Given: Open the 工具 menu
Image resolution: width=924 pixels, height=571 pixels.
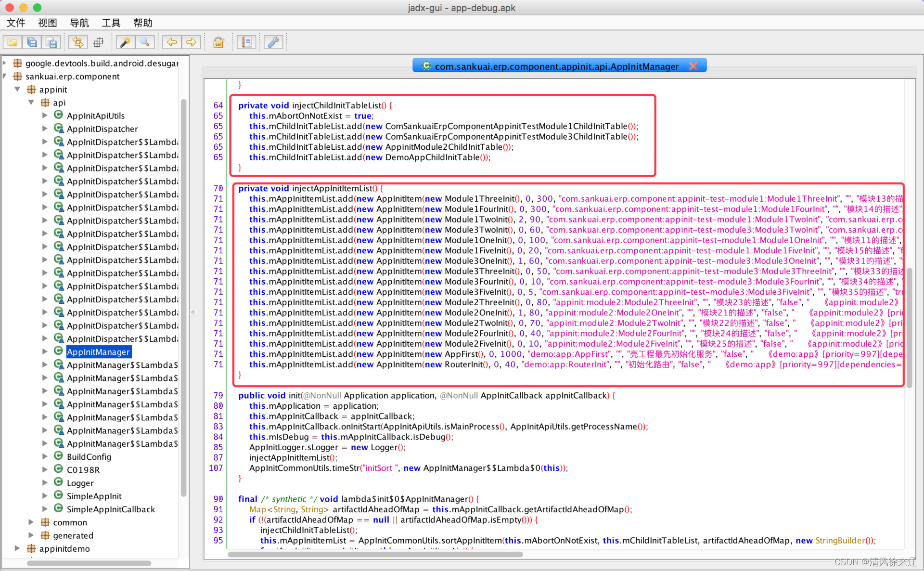Looking at the screenshot, I should point(111,23).
